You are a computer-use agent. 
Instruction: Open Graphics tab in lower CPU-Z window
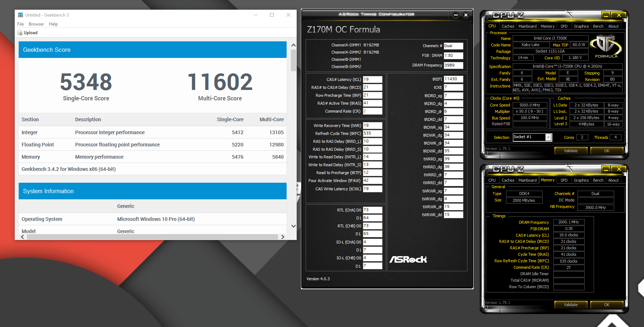tap(581, 180)
